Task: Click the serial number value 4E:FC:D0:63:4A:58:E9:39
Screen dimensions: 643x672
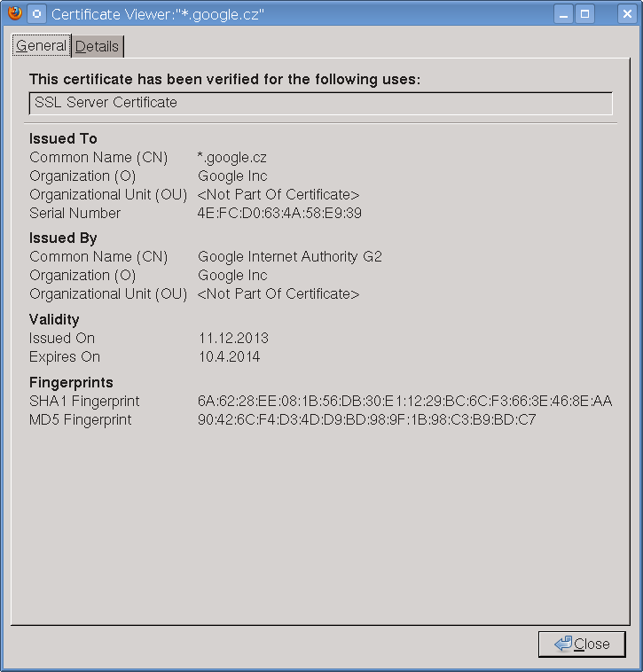Action: pos(279,213)
